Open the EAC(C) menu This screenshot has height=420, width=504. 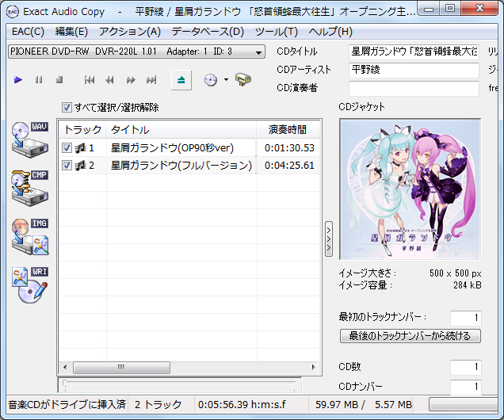pos(28,32)
